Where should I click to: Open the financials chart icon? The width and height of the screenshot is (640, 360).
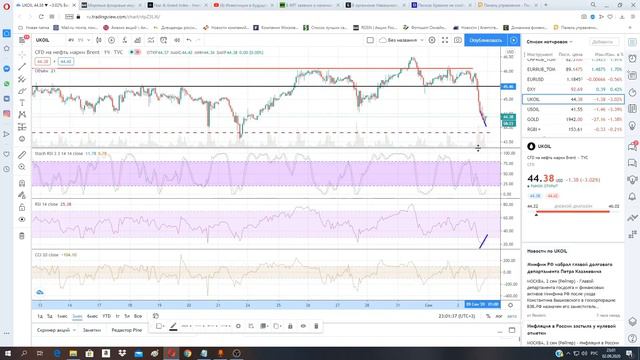click(138, 40)
